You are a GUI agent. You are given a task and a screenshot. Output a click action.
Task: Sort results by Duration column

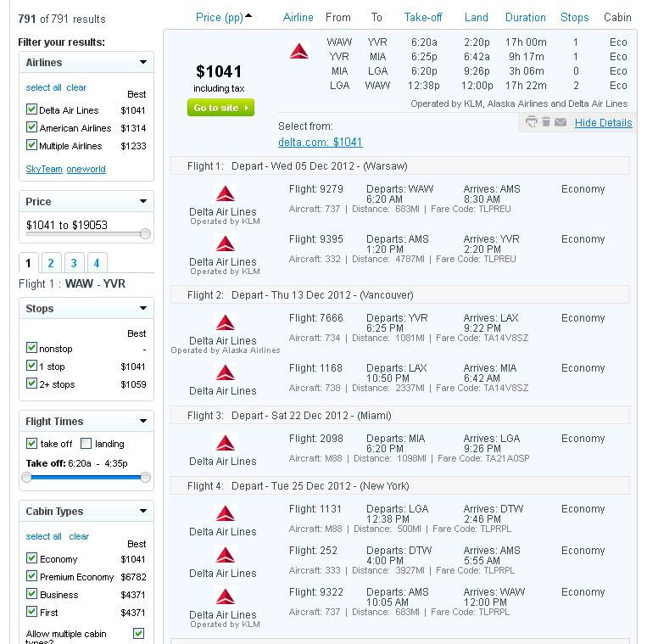526,17
